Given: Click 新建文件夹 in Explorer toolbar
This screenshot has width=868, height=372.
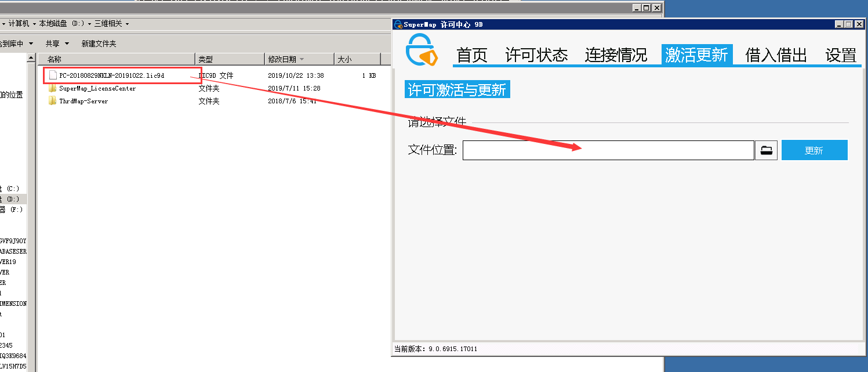Looking at the screenshot, I should pyautogui.click(x=99, y=44).
